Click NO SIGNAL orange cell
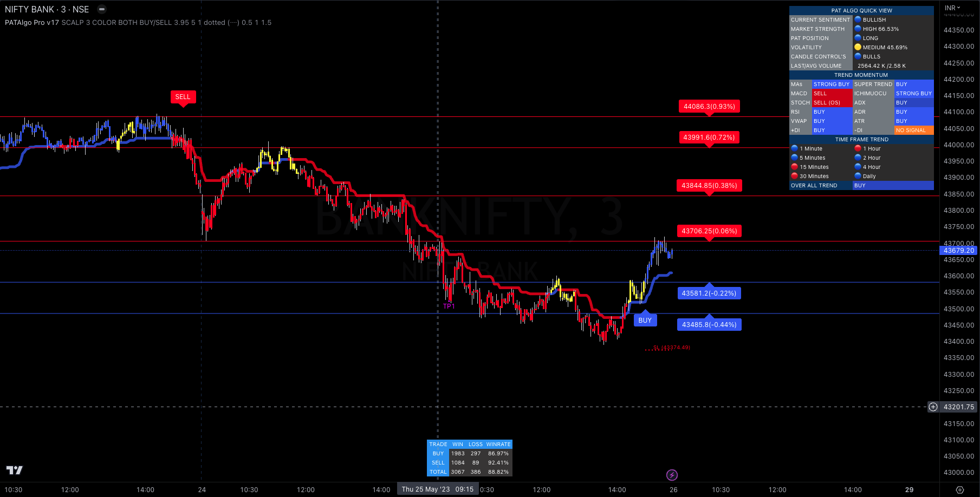The height and width of the screenshot is (497, 980). point(914,130)
